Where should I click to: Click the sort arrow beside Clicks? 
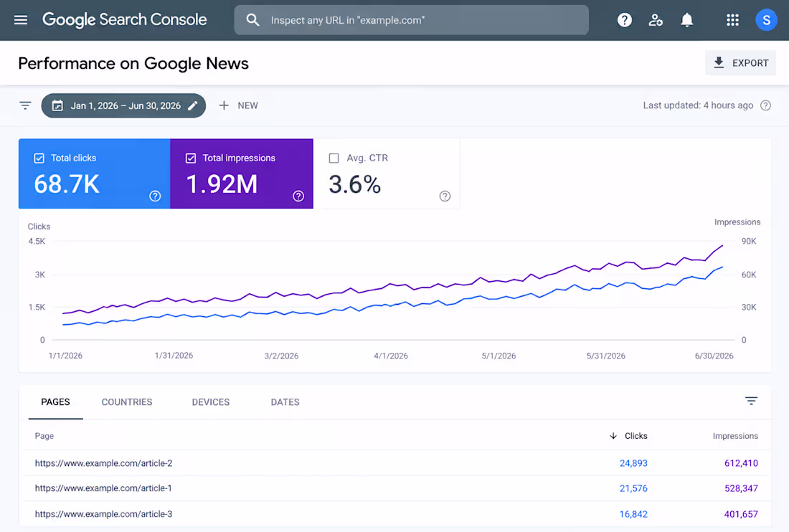pos(613,436)
